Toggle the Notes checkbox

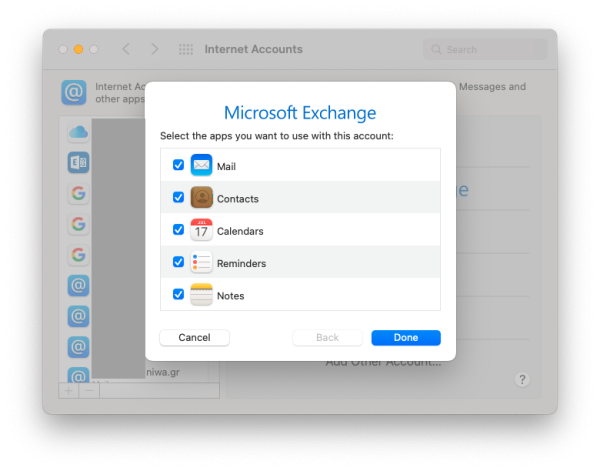point(178,294)
